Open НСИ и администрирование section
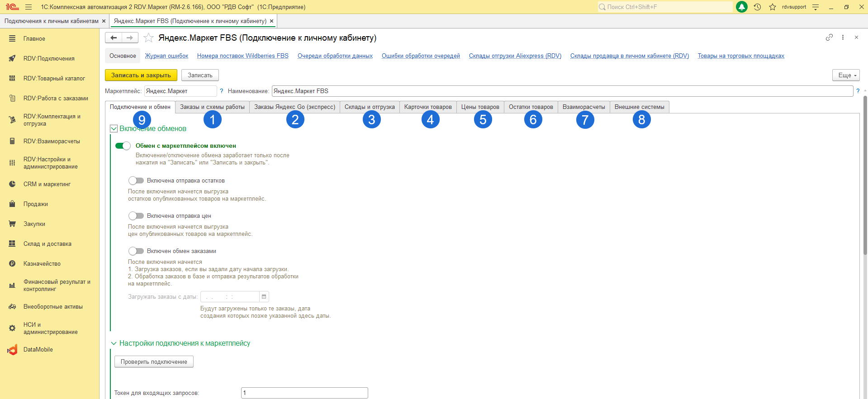The height and width of the screenshot is (399, 868). point(50,328)
